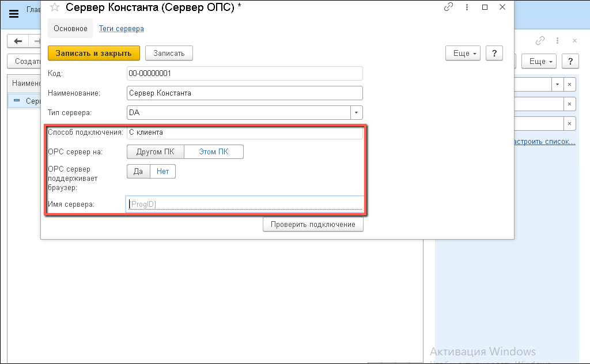Set browser support to 'Нет'
The image size is (590, 364).
[x=162, y=172]
